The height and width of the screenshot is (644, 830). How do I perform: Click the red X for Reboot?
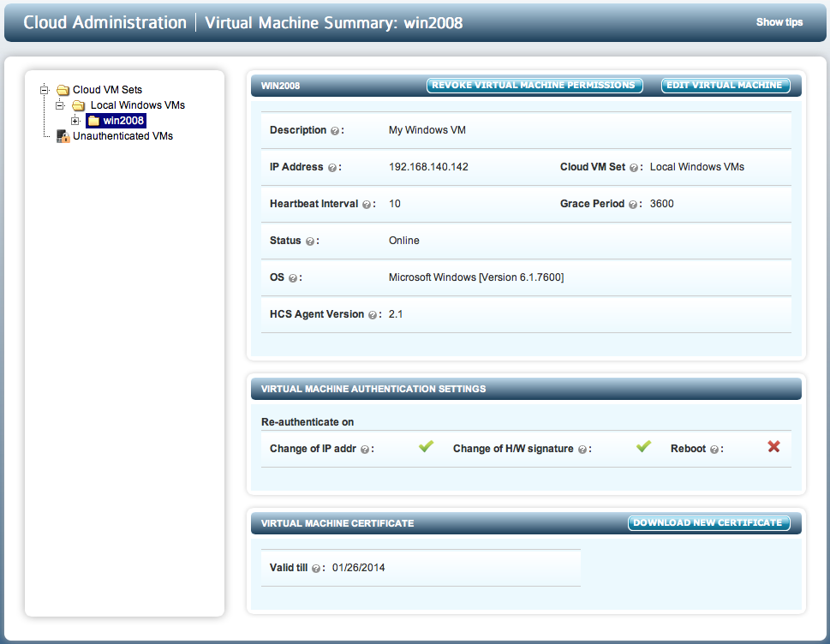[x=773, y=447]
